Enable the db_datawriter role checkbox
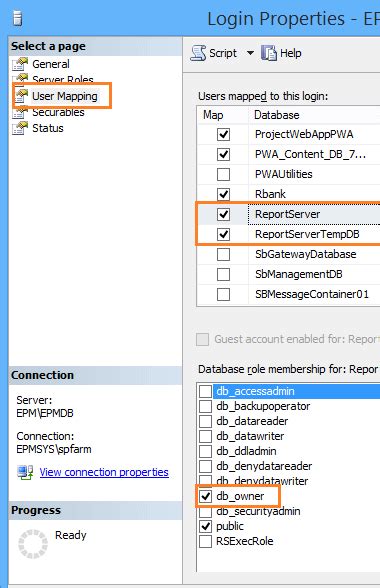Screen dimensions: 380x588 pos(205,436)
